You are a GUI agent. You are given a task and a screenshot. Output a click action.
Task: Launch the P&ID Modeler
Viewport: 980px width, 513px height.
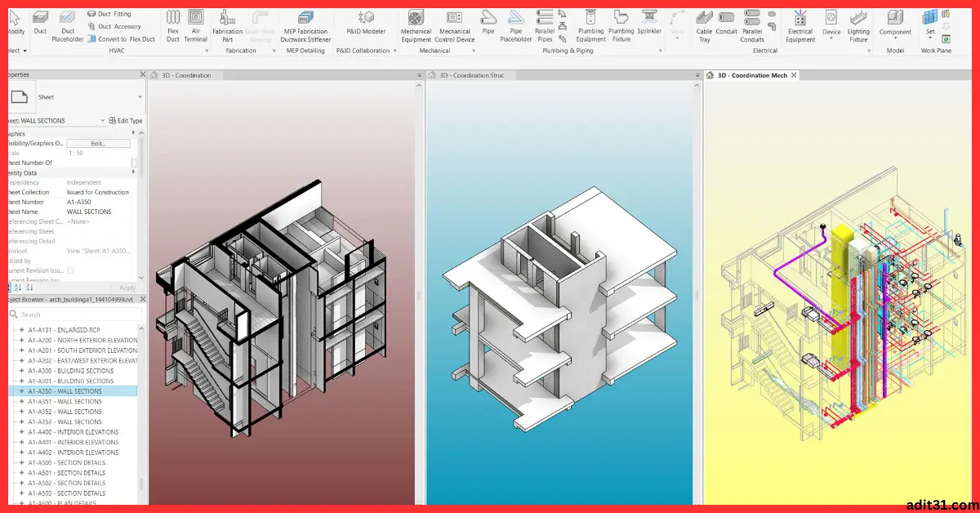366,23
